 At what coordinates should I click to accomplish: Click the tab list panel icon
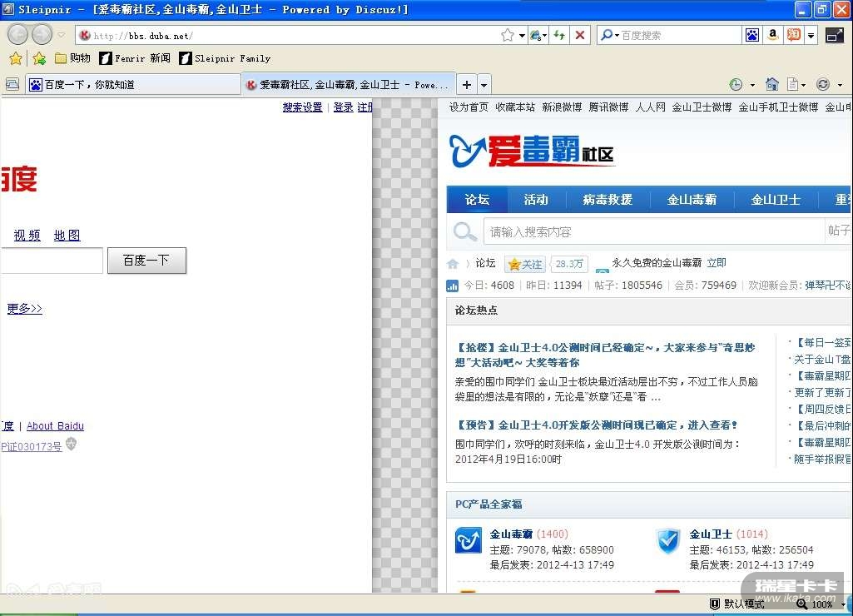[x=12, y=84]
